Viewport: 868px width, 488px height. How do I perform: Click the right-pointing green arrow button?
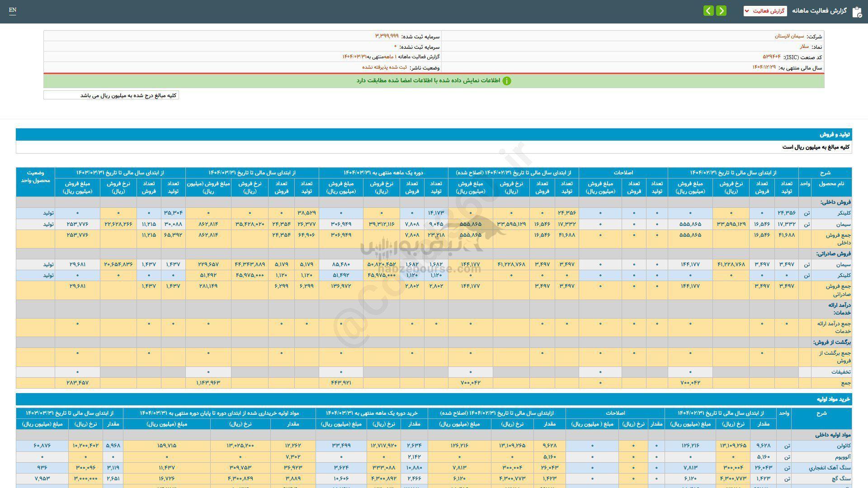[x=722, y=11]
